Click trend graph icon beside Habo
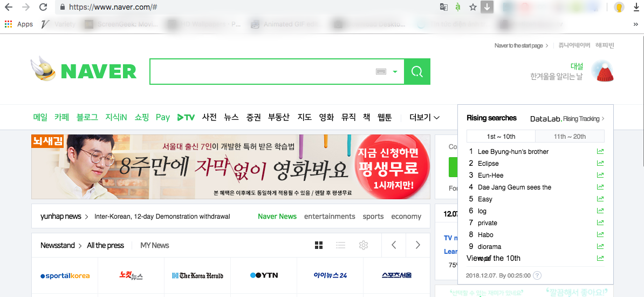This screenshot has height=297, width=644. pyautogui.click(x=600, y=234)
